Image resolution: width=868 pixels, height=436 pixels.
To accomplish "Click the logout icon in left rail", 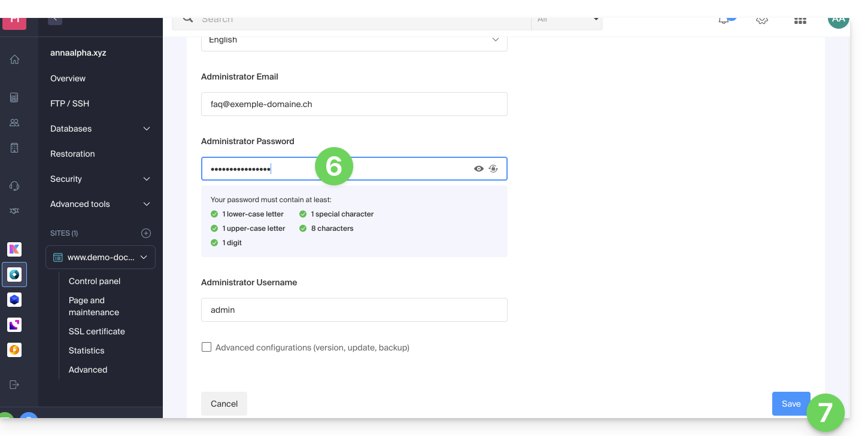I will coord(14,385).
